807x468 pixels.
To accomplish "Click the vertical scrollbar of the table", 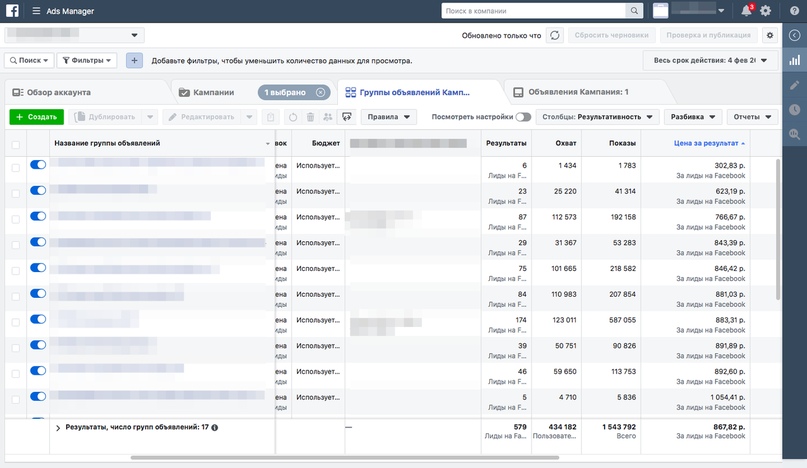I will (x=778, y=229).
